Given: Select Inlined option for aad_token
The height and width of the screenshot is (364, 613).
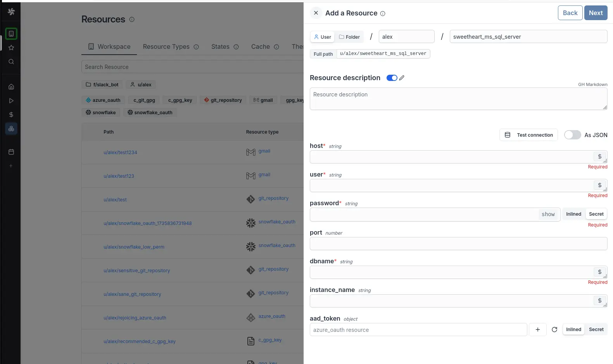Looking at the screenshot, I should pyautogui.click(x=573, y=330).
